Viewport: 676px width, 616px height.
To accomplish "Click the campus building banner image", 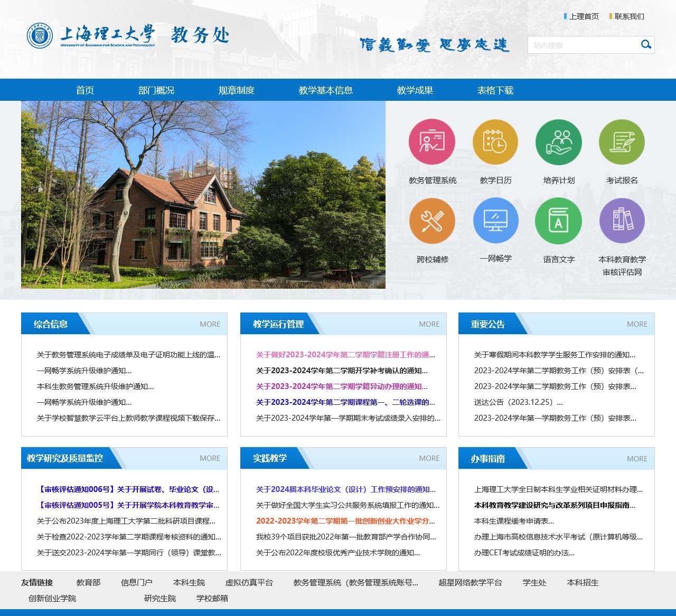I will click(x=203, y=195).
